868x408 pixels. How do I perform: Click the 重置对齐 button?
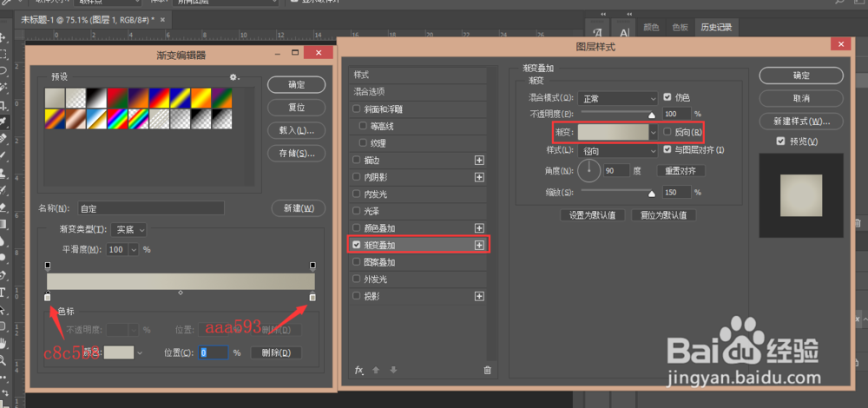(x=681, y=170)
